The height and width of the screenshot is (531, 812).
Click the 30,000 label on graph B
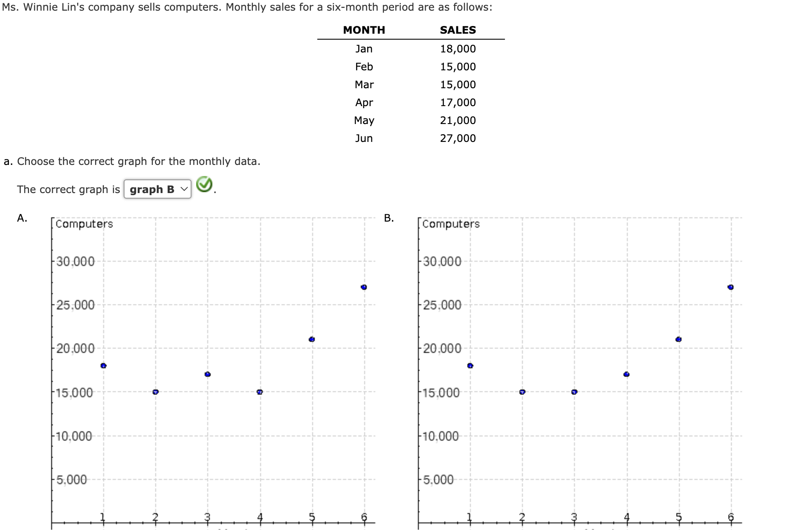pos(442,261)
